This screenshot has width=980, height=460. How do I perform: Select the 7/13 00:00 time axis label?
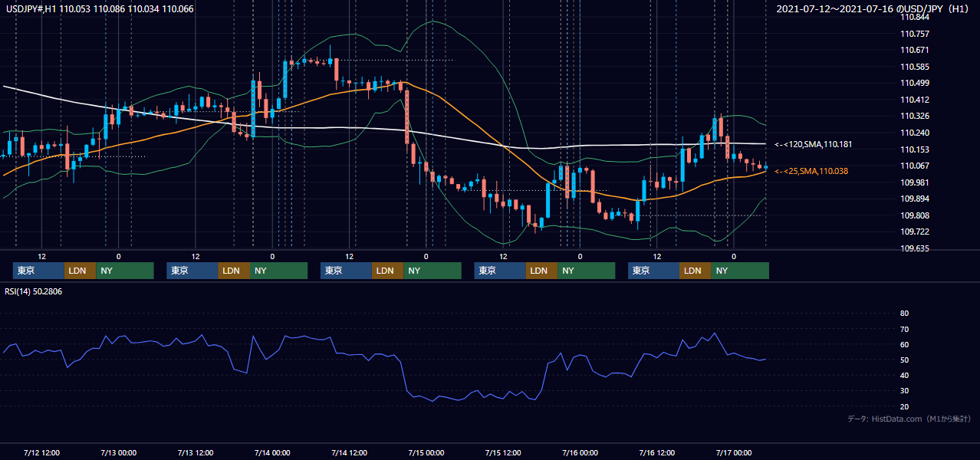(118, 452)
